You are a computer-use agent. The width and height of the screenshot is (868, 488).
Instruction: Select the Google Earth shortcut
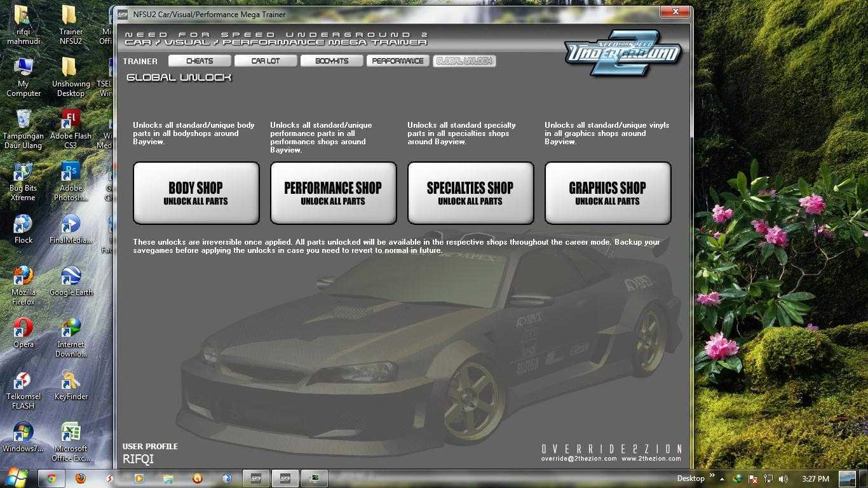71,281
